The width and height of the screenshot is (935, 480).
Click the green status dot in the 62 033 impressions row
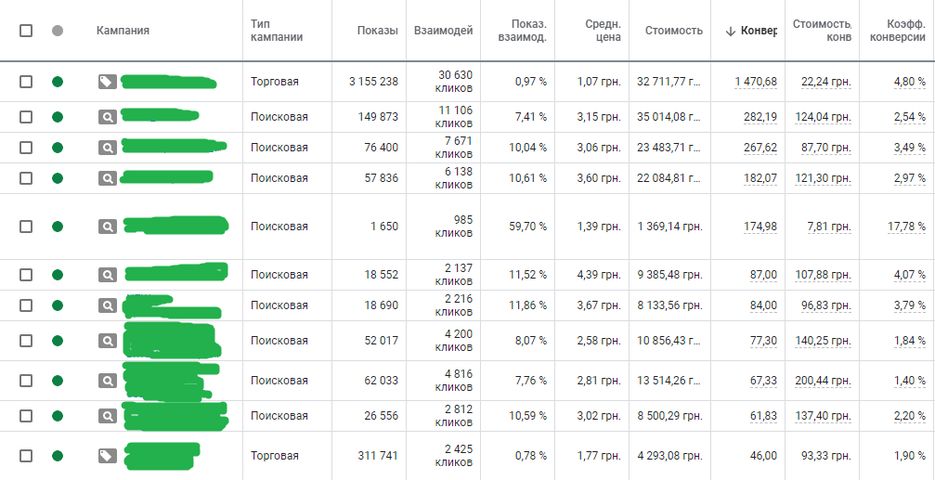point(57,380)
